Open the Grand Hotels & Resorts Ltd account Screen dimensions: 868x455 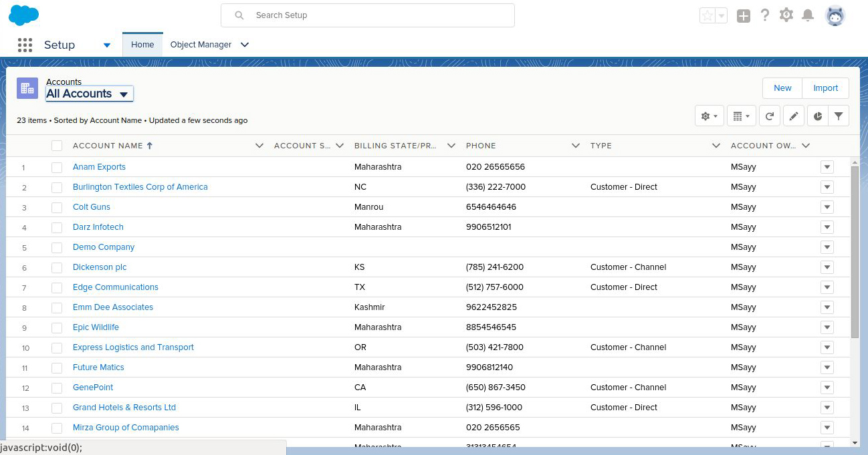pos(124,408)
